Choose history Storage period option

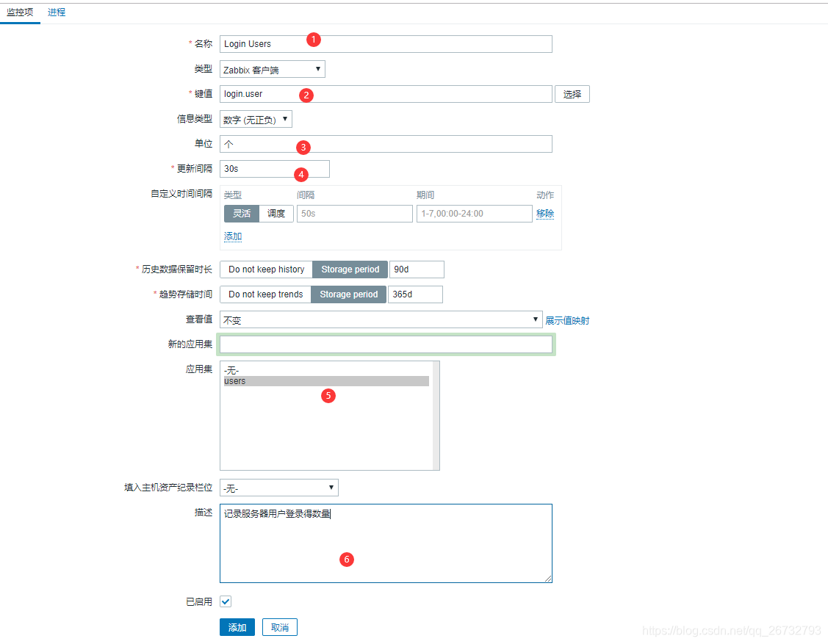tap(350, 269)
